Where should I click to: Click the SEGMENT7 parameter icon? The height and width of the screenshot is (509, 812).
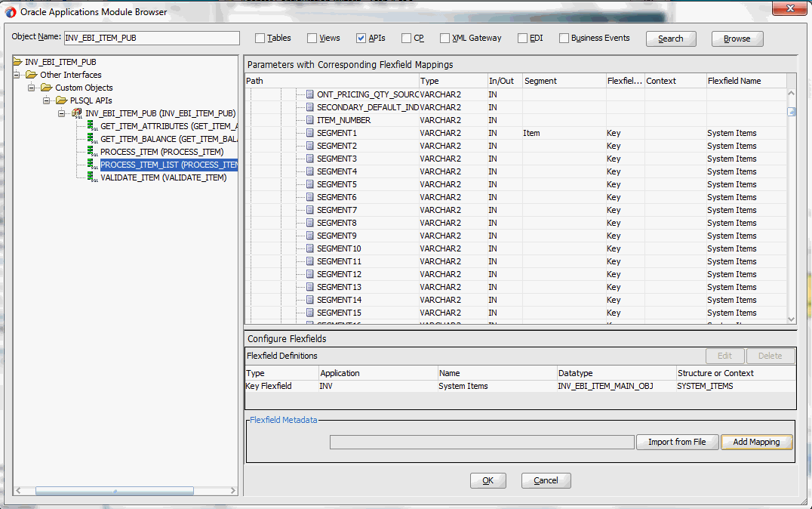tap(309, 210)
